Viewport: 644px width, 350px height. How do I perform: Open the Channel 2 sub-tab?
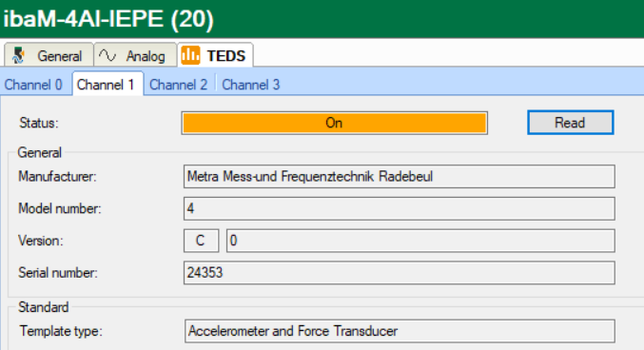coord(178,85)
